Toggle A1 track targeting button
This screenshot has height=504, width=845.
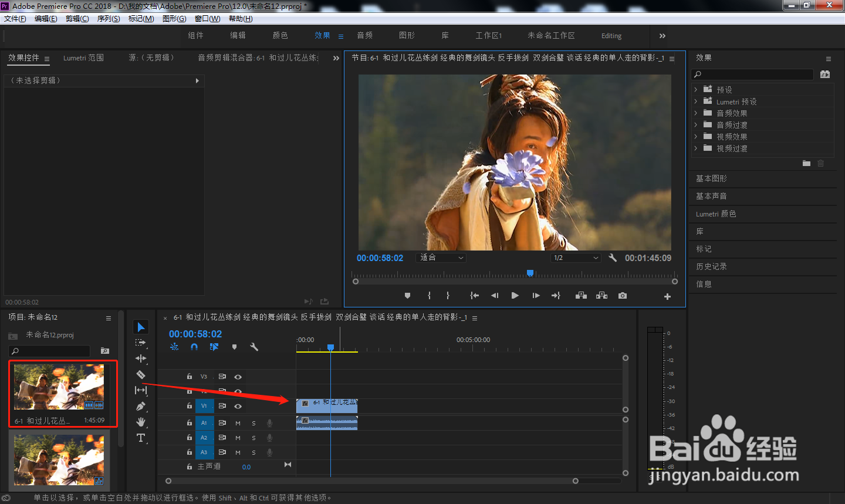click(204, 422)
